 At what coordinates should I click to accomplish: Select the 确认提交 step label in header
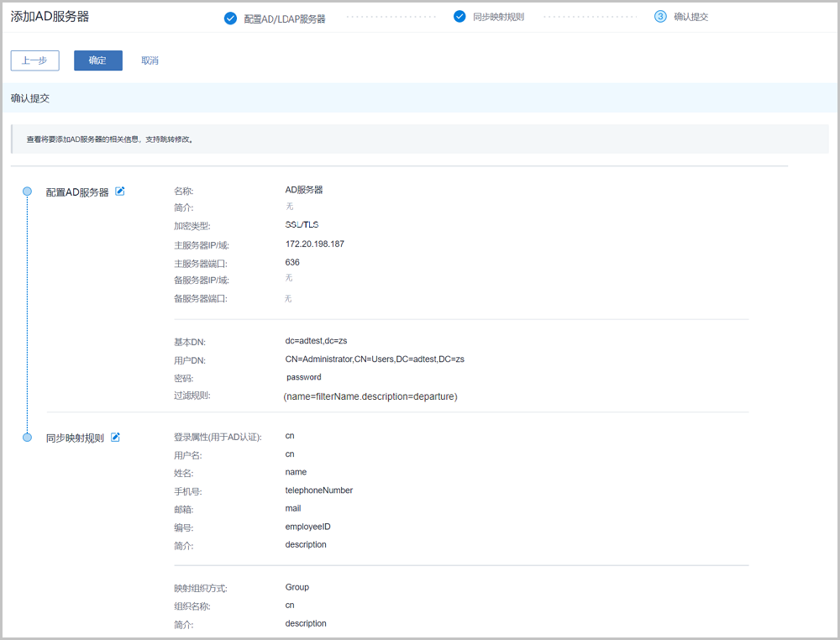[690, 17]
